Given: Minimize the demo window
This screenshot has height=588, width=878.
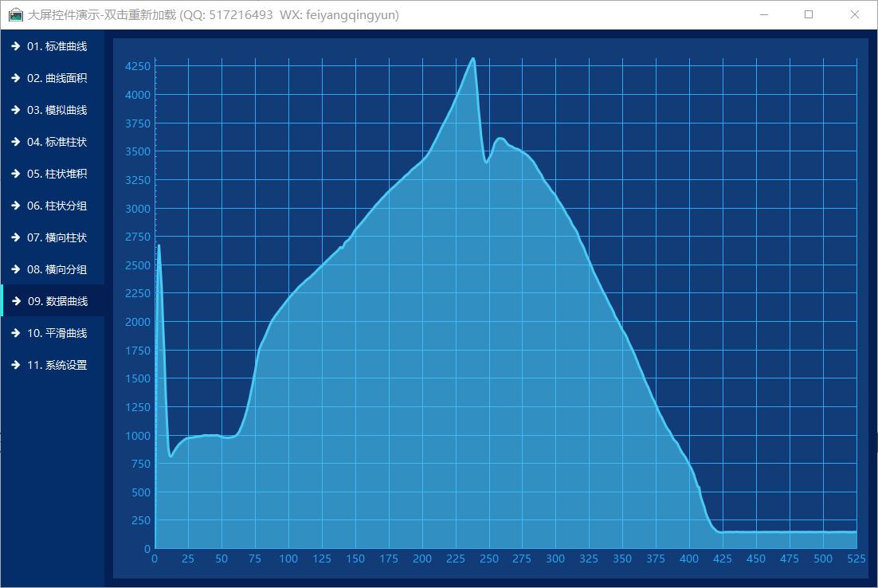Looking at the screenshot, I should pyautogui.click(x=764, y=14).
